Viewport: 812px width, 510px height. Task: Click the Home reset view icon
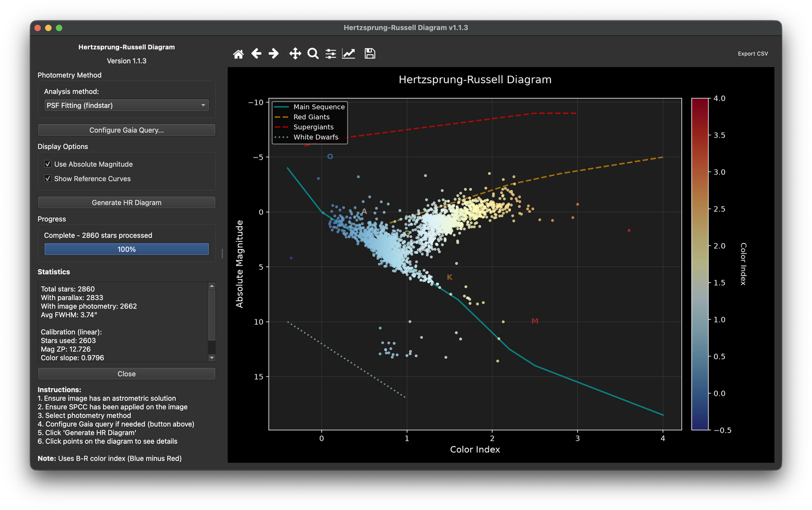pyautogui.click(x=238, y=54)
